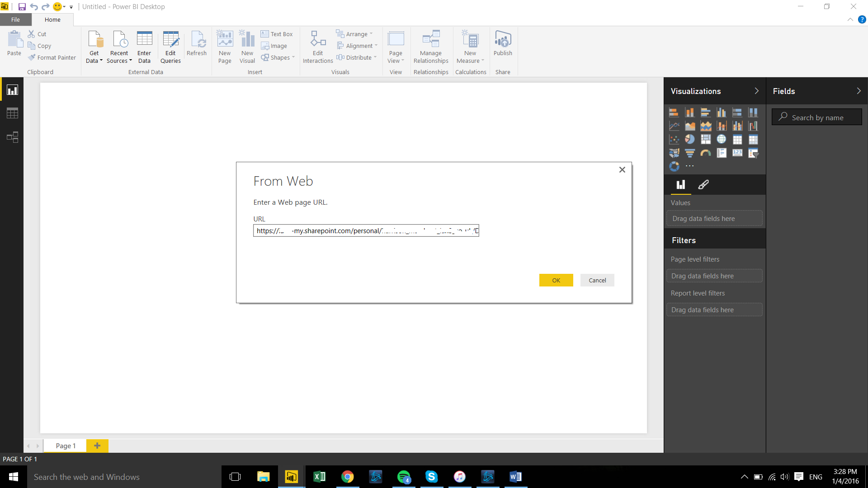Viewport: 868px width, 488px height.
Task: Cancel the From Web dialog
Action: click(597, 280)
